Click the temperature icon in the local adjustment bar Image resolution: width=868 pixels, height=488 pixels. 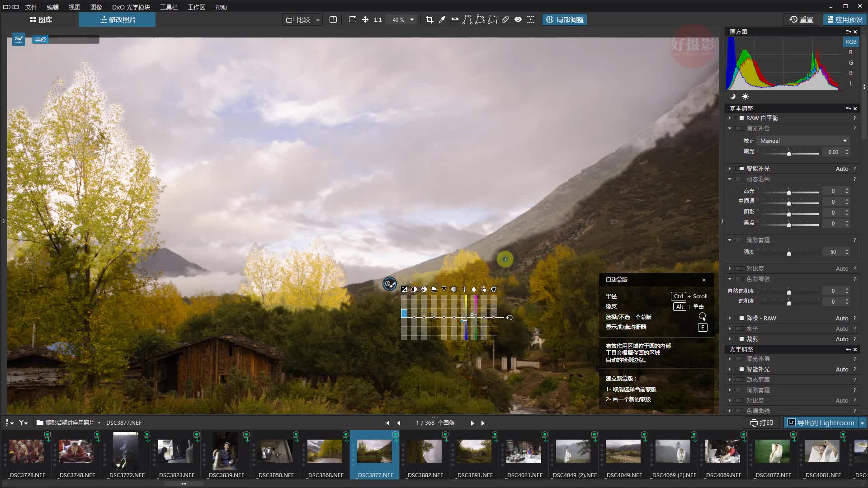[x=464, y=289]
